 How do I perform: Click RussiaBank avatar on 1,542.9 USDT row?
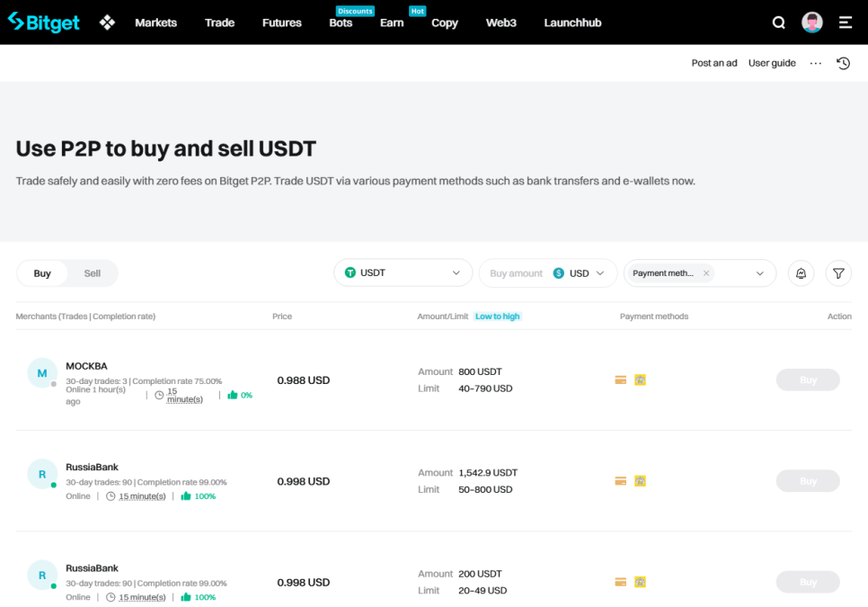pyautogui.click(x=42, y=474)
